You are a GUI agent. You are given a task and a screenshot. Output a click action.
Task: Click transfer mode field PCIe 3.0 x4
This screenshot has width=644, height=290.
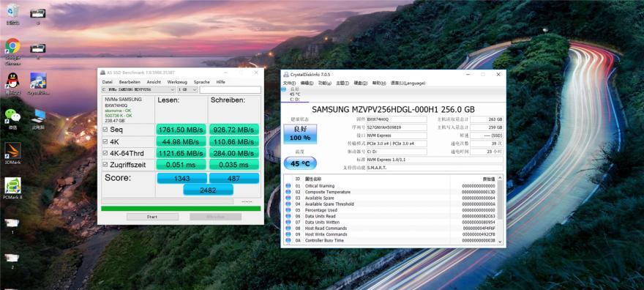(x=397, y=144)
